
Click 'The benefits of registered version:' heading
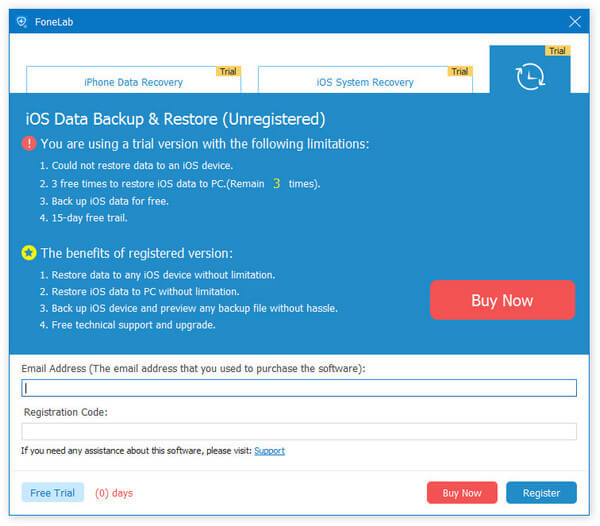[137, 253]
